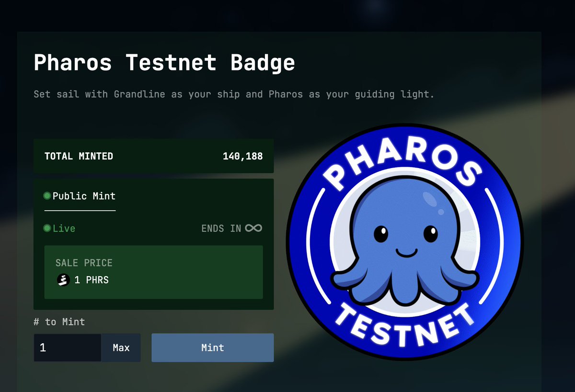Focus the number to mint input field
This screenshot has width=575, height=392.
[x=68, y=347]
